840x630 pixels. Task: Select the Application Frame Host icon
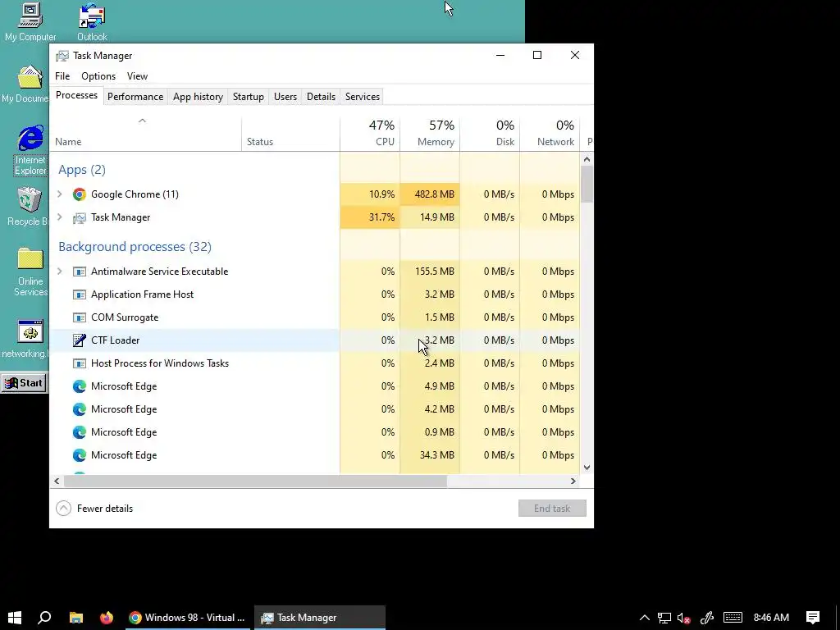[x=80, y=294]
